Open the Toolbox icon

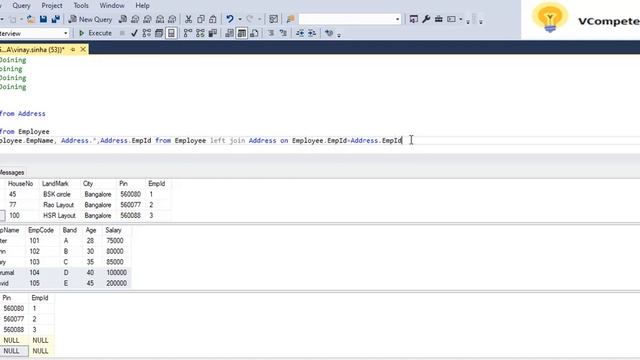(438, 19)
